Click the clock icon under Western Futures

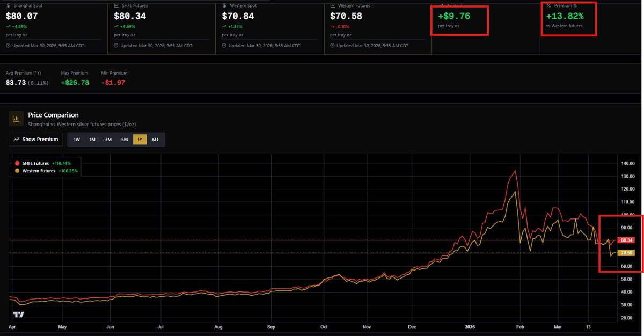pyautogui.click(x=332, y=46)
